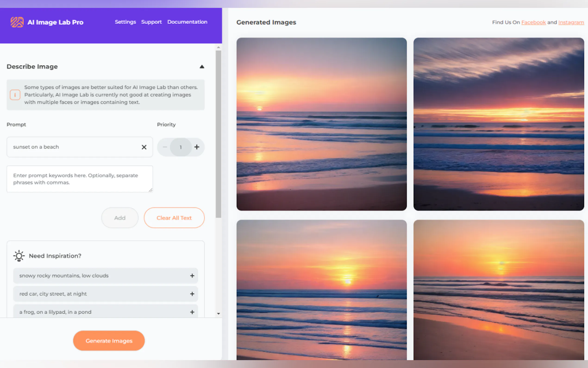This screenshot has height=368, width=588.
Task: Click the orange info icon in the notice
Action: click(x=15, y=95)
